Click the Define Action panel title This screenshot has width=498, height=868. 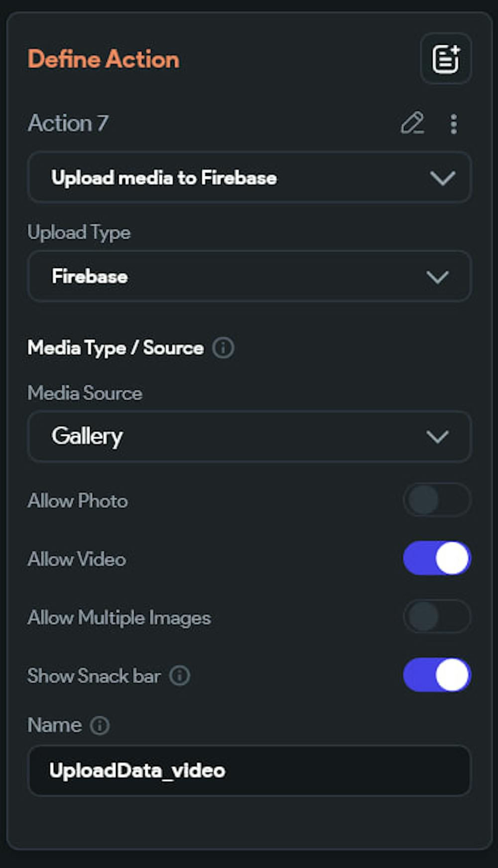tap(104, 59)
